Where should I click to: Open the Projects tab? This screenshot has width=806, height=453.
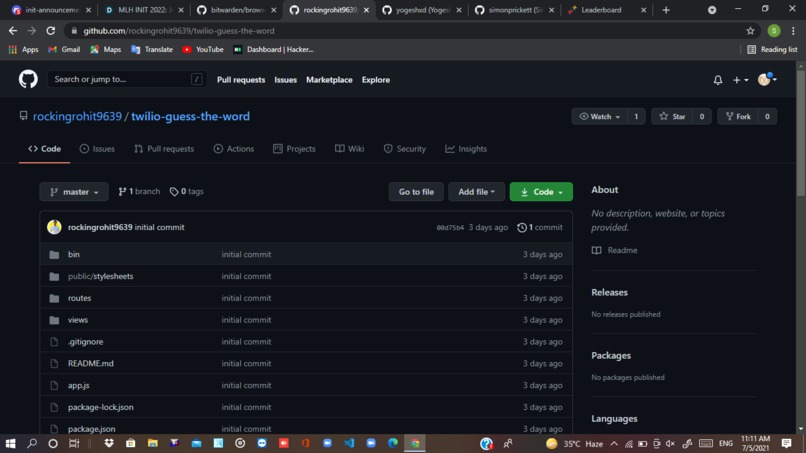pyautogui.click(x=295, y=149)
